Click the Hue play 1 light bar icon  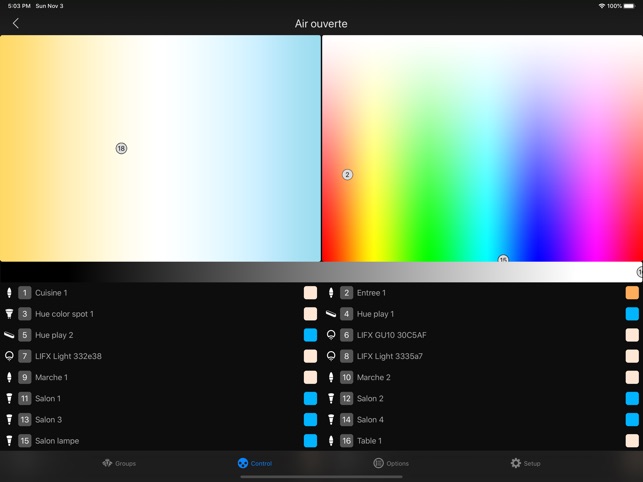pos(331,314)
